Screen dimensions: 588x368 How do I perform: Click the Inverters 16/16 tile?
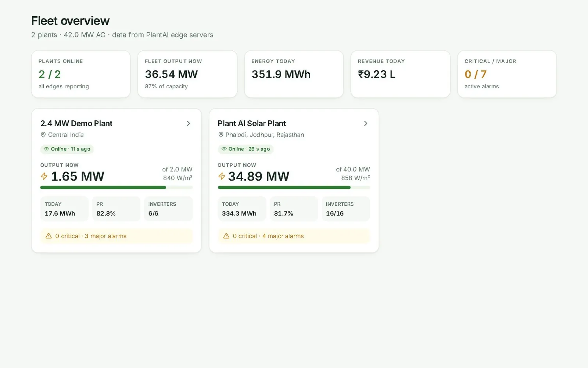[346, 209]
